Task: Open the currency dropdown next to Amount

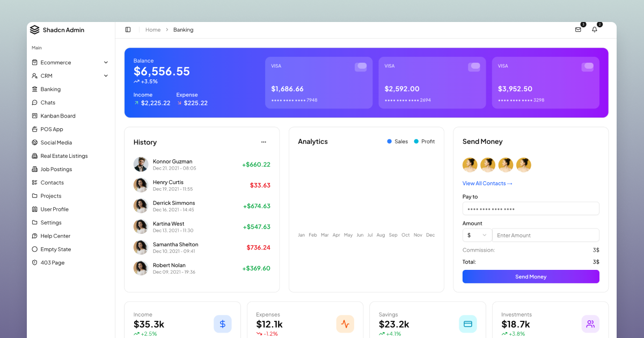Action: [x=477, y=235]
